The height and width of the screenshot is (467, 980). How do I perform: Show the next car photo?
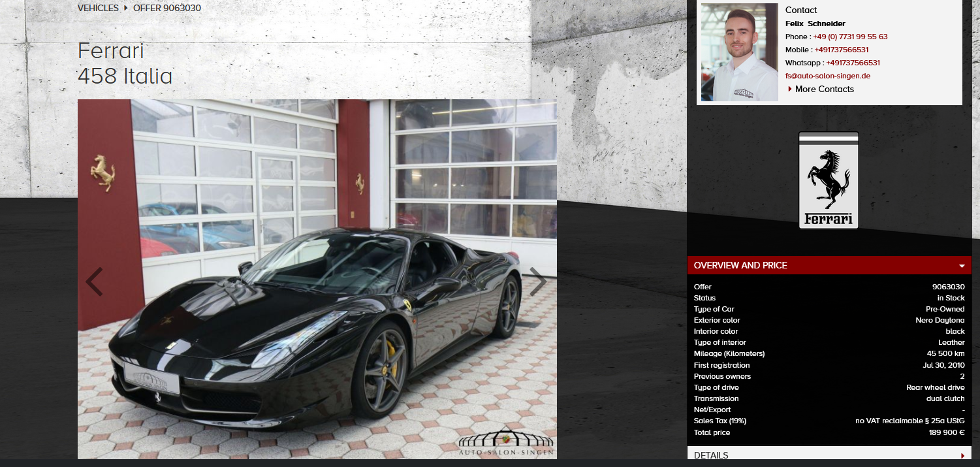(538, 282)
